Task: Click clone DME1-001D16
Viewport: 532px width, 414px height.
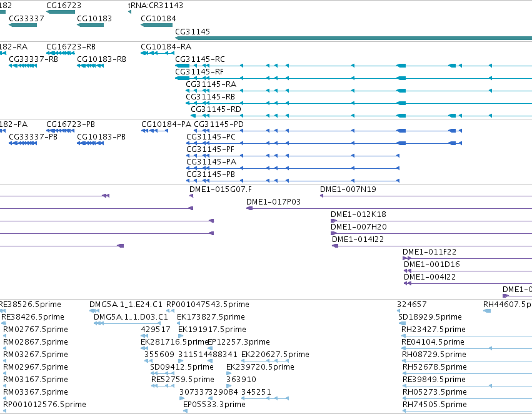Action: coord(431,265)
